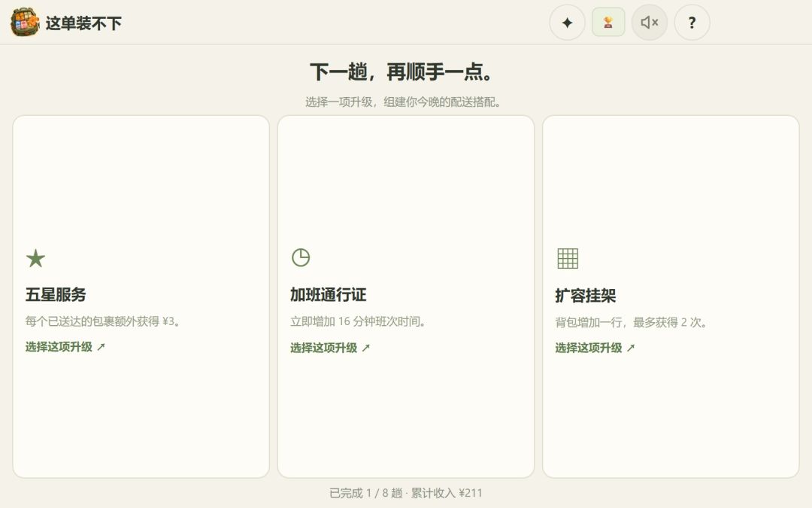
Task: Open the question mark help button
Action: 692,23
